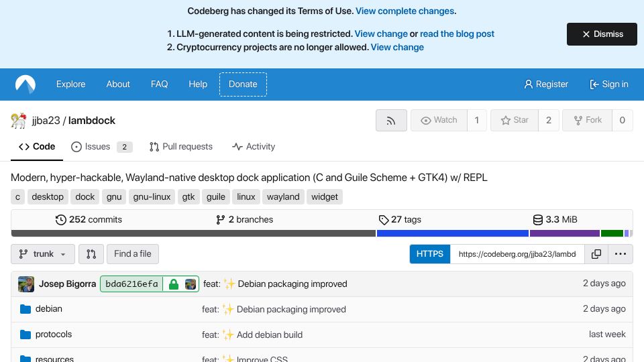Click the purple language bar segment

(565, 233)
